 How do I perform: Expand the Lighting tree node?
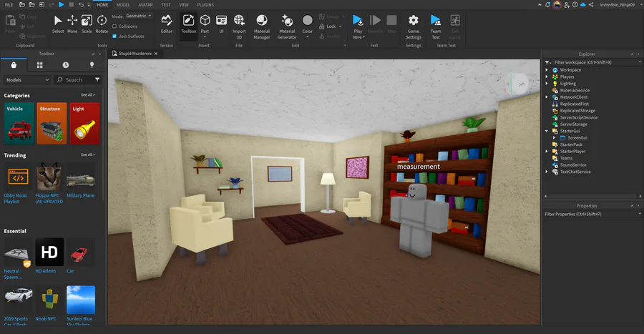[x=547, y=83]
